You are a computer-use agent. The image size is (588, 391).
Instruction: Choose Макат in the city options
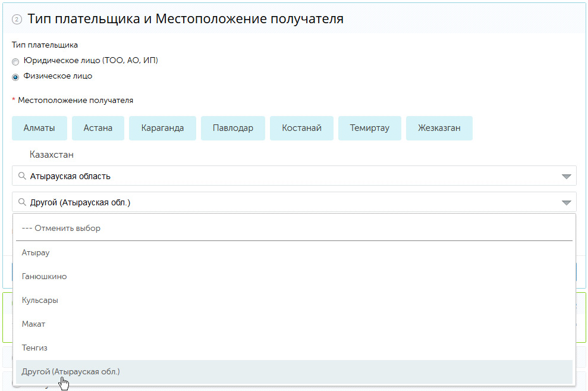(x=33, y=324)
